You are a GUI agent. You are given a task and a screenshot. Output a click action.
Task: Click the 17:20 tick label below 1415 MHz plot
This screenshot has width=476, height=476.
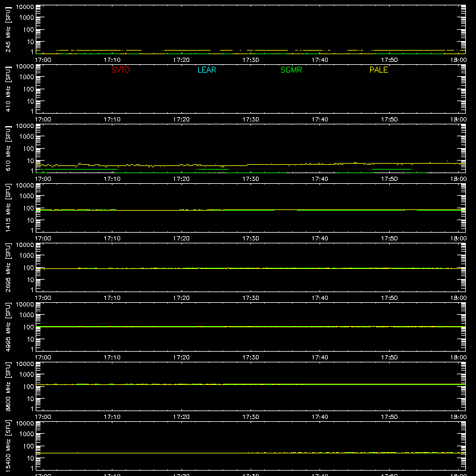tap(181, 239)
